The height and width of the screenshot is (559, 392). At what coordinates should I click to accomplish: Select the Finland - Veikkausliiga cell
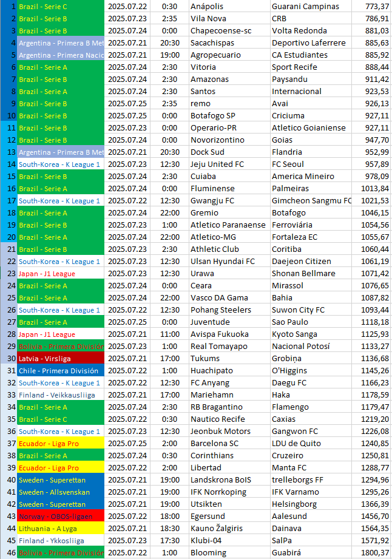61,395
